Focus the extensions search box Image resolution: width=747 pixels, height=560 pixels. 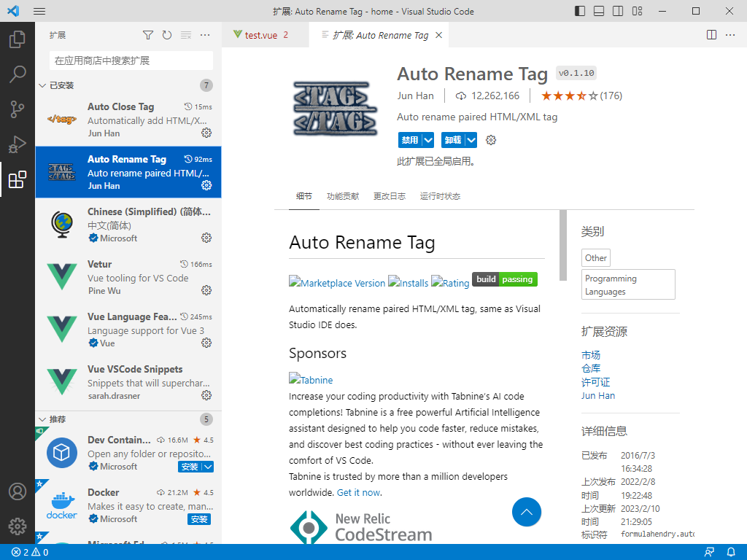tap(131, 61)
